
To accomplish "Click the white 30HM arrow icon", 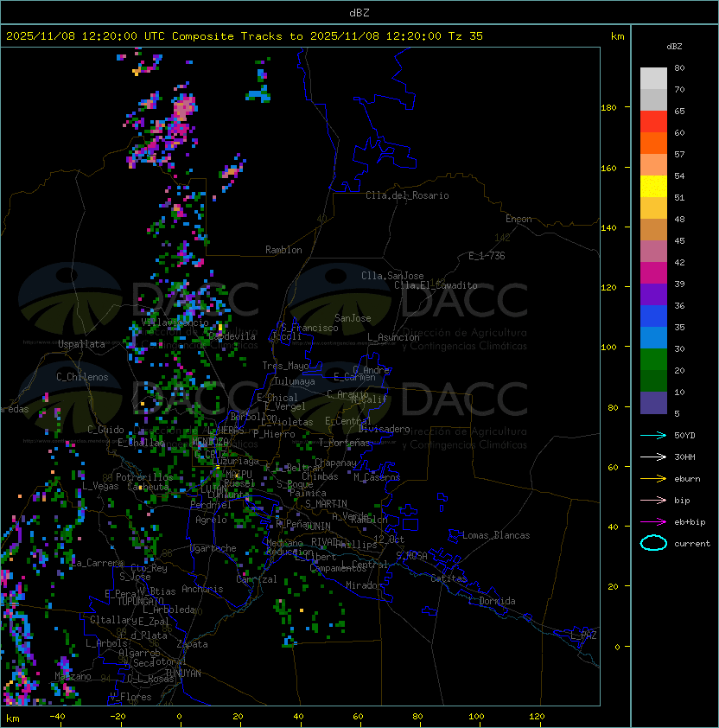I will [653, 457].
